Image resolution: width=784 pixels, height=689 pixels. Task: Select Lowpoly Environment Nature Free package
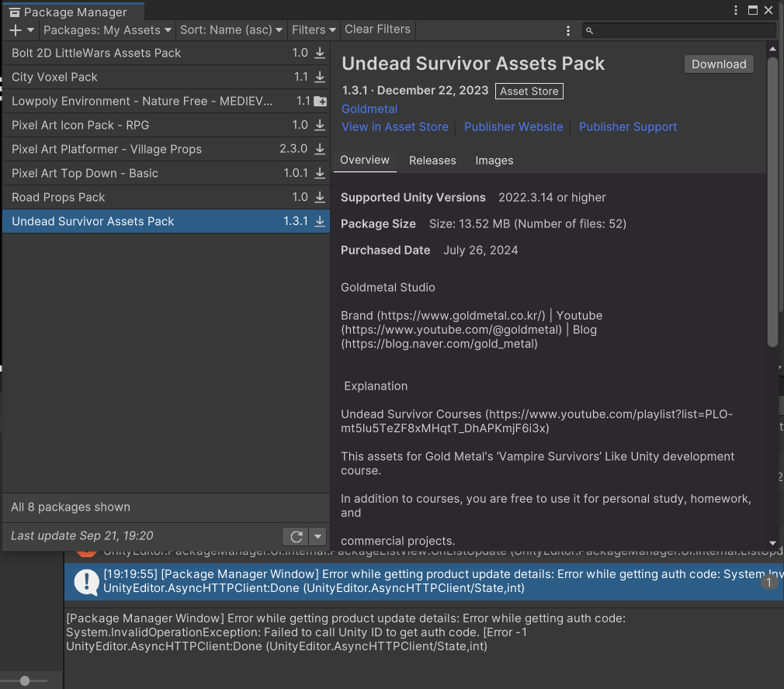pos(166,101)
